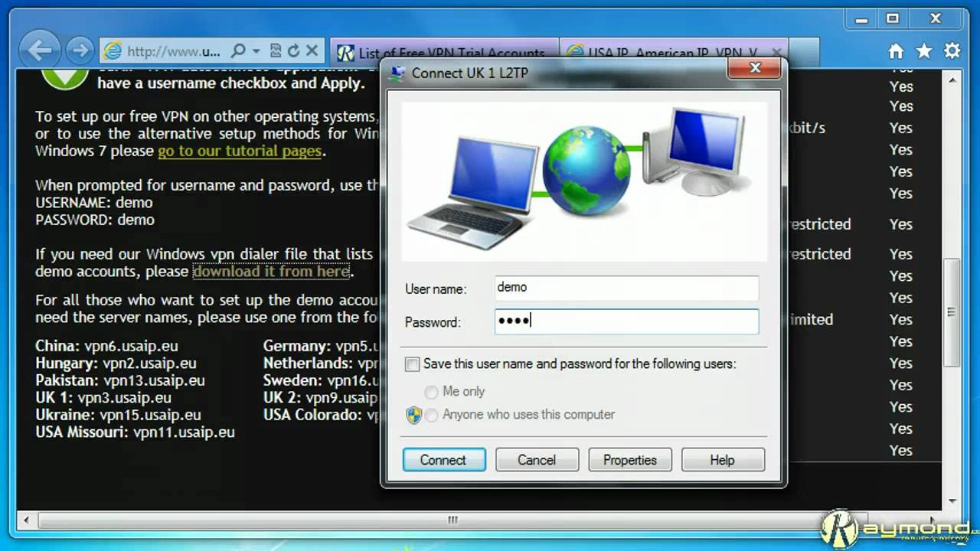Click the Sweden: vpn16 server text
980x551 pixels.
coord(322,380)
